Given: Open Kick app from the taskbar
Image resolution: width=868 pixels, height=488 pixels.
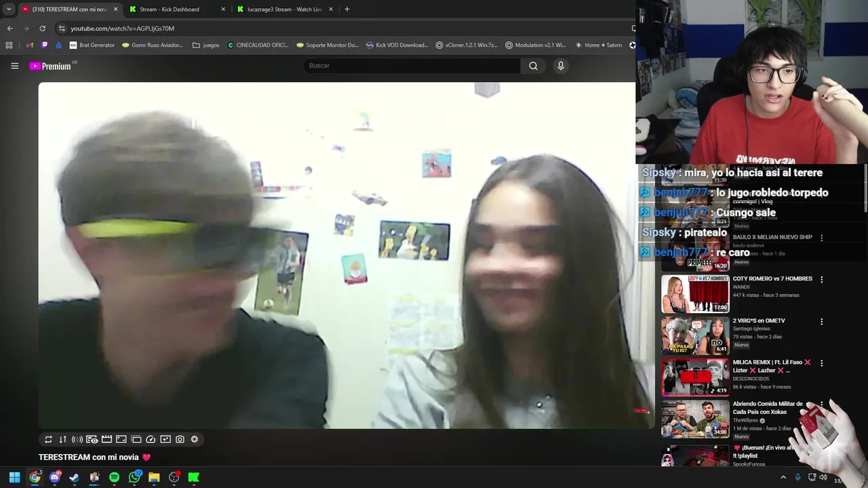Looking at the screenshot, I should [194, 477].
